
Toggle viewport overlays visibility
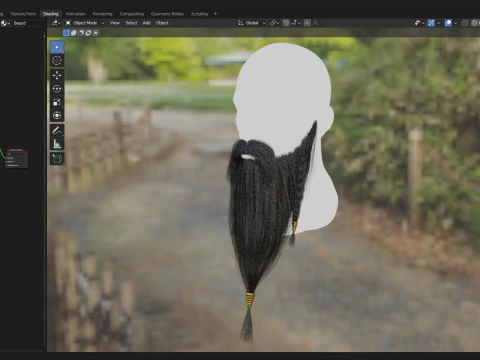click(448, 23)
